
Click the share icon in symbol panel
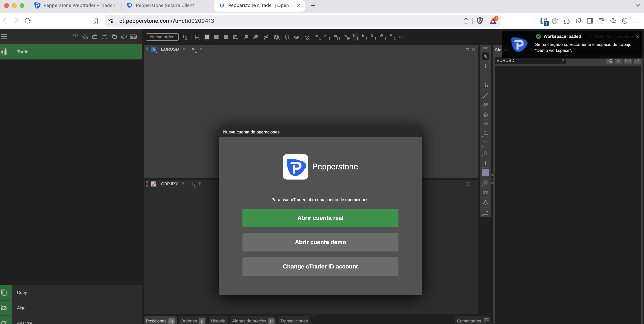pos(609,61)
